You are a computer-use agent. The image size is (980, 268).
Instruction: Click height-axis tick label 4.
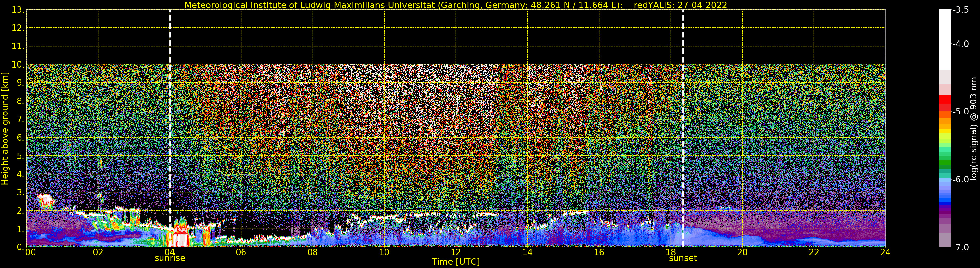coord(21,174)
